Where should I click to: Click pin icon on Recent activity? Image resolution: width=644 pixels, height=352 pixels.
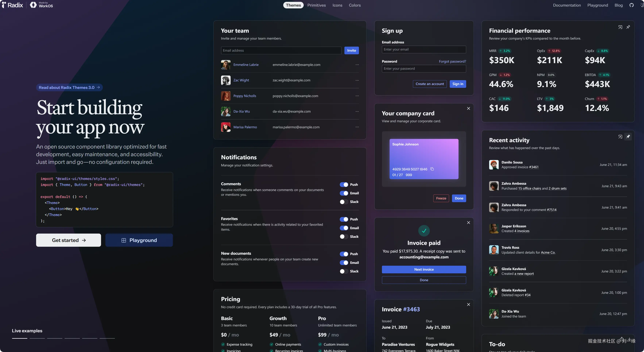point(628,137)
